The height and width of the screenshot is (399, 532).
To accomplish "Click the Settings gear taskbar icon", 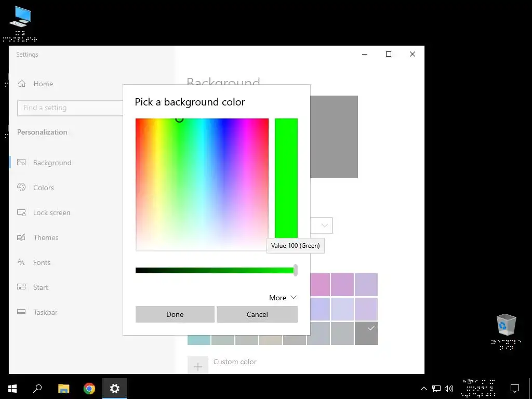I will coord(115,389).
